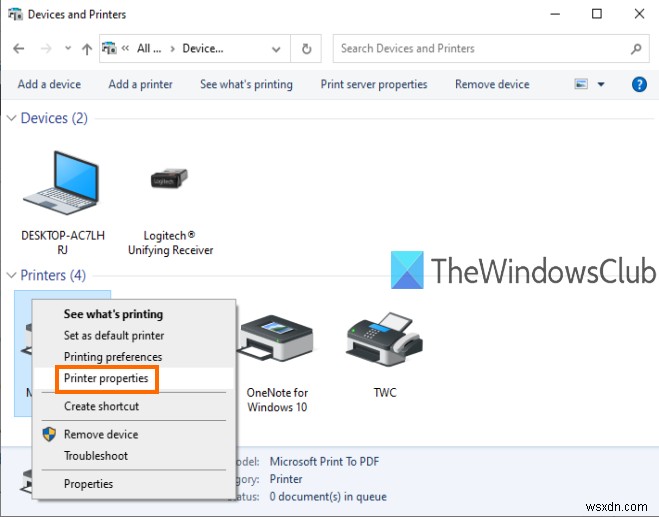
Task: Click Add a device
Action: click(49, 84)
